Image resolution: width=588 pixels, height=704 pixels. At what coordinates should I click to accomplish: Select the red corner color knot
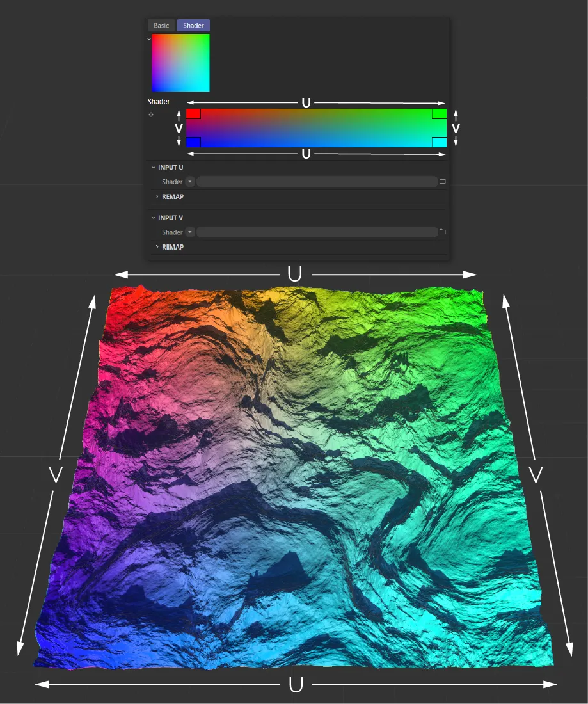coord(193,114)
